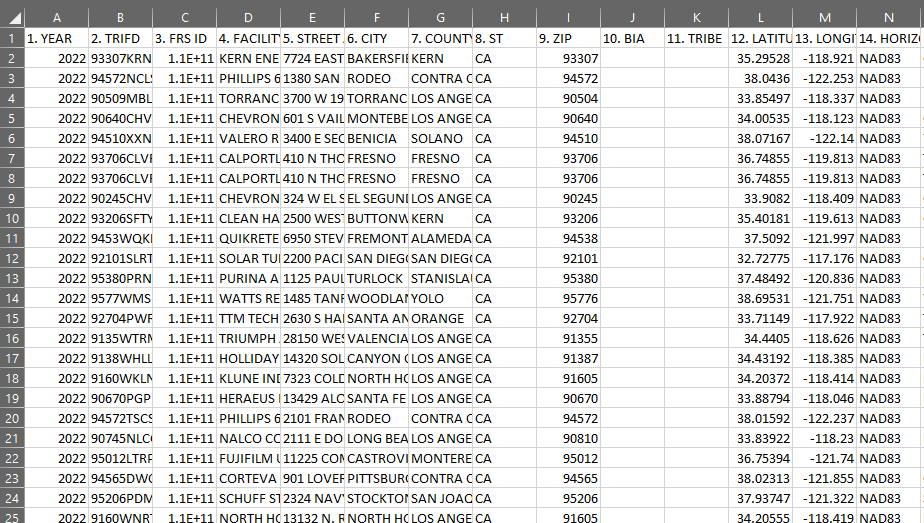
Task: Select row 20 header
Action: (12, 418)
